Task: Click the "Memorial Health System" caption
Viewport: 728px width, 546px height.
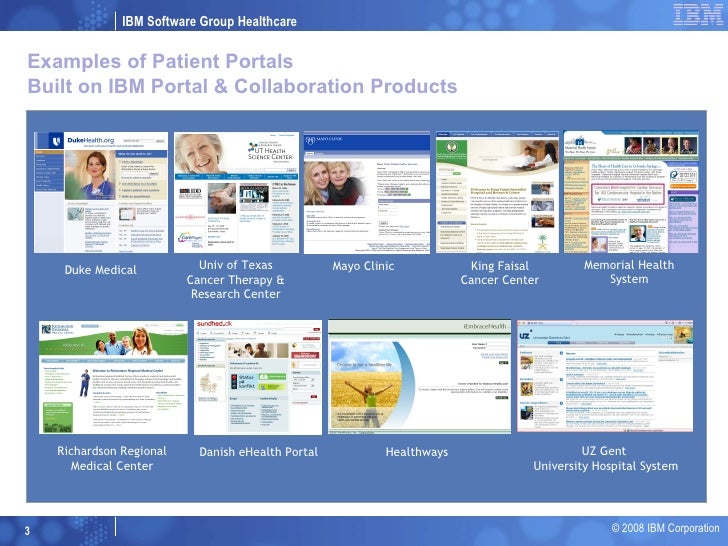Action: click(629, 272)
